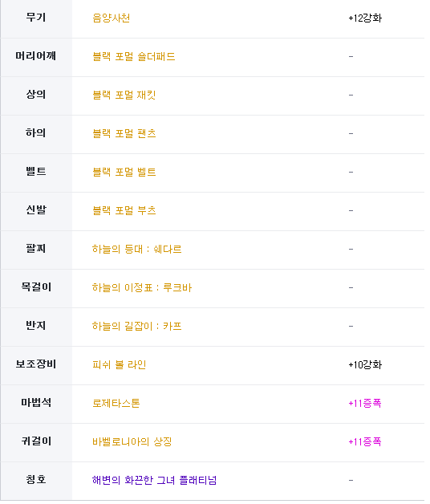Screen dimensions: 430x504
Task: Click the 블랙 포멀 벨트 item name
Action: (124, 172)
